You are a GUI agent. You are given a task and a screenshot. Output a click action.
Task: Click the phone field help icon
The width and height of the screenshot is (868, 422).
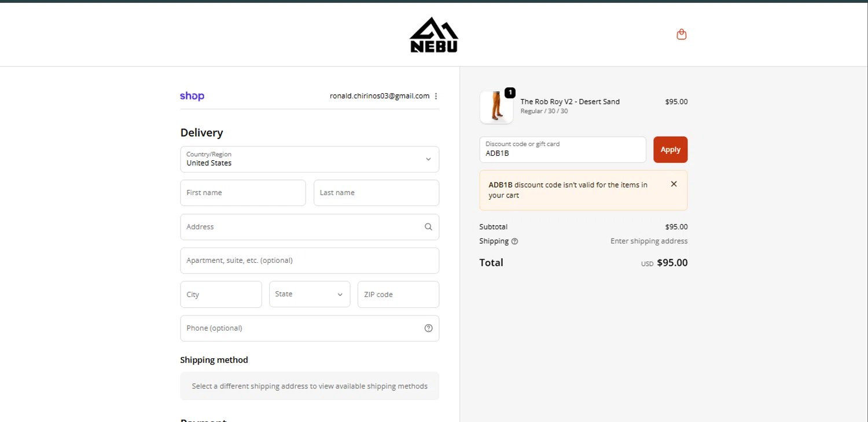click(x=428, y=328)
